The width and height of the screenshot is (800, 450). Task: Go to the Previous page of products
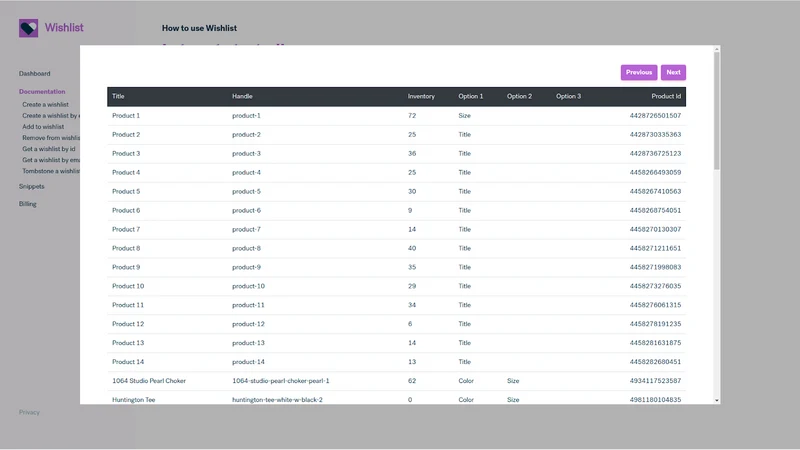639,72
